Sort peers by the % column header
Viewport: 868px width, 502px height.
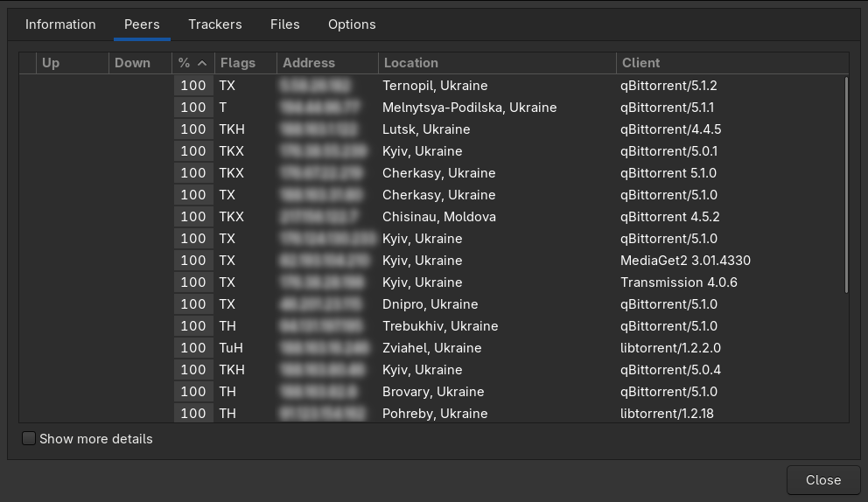click(x=192, y=63)
